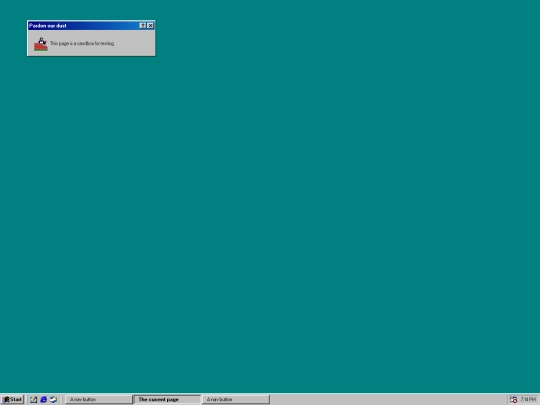Click the 'This page is a sandbox for testing' text
This screenshot has width=540, height=405.
[82, 43]
